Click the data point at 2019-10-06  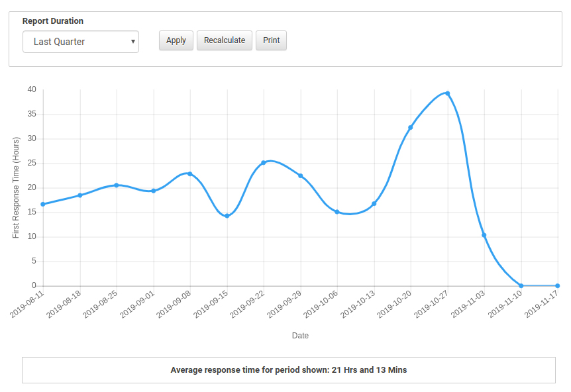[337, 212]
